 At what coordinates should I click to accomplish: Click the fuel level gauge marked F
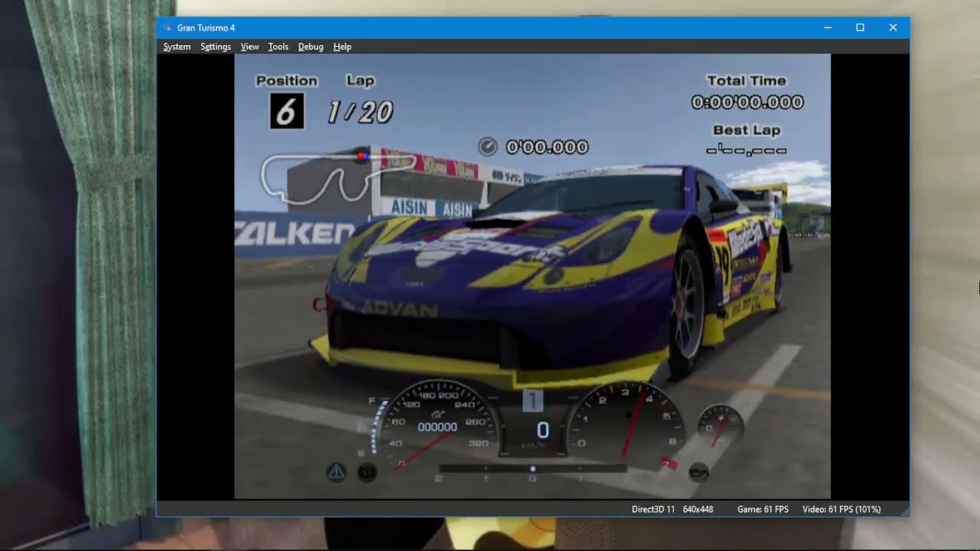(374, 426)
